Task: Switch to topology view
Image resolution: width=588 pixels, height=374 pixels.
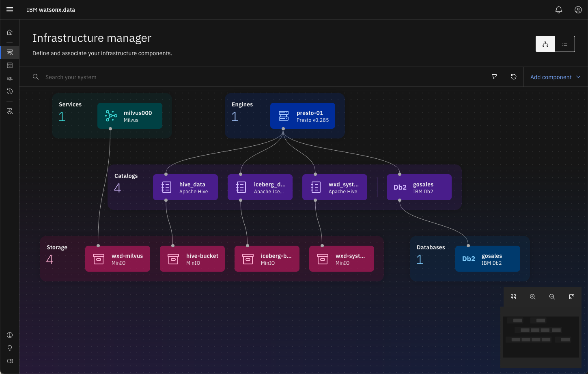Action: point(545,44)
